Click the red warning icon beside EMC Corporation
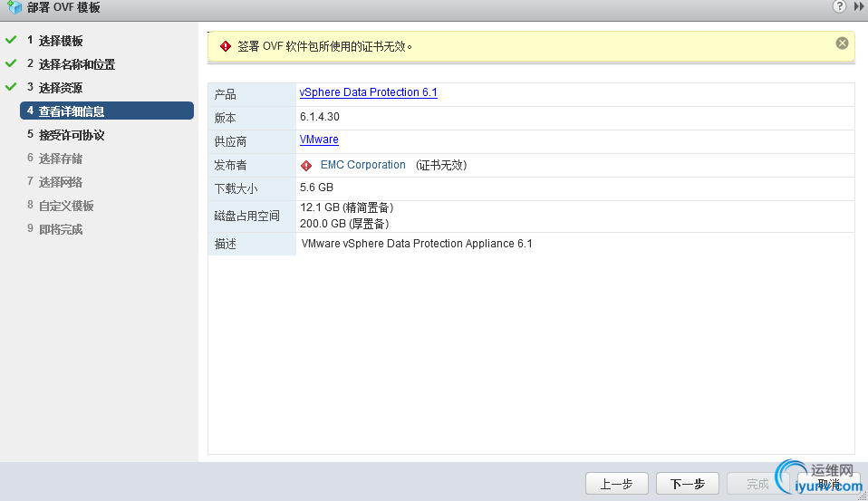Viewport: 868px width, 501px height. pyautogui.click(x=306, y=166)
